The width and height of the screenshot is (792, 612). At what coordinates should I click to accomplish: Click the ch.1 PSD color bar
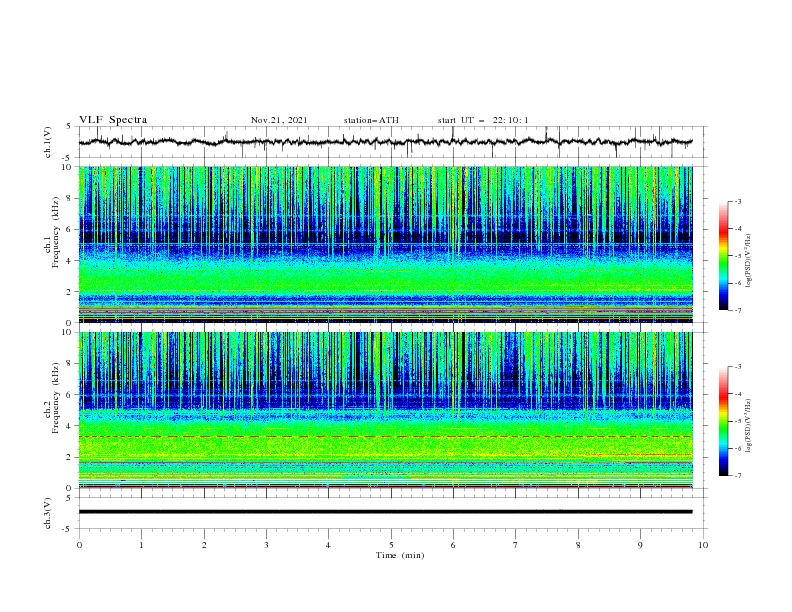723,256
